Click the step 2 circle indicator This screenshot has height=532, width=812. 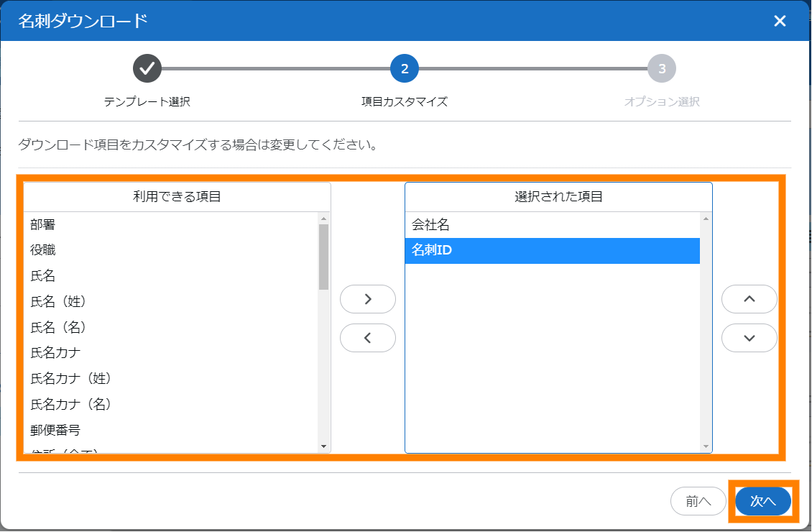click(405, 69)
